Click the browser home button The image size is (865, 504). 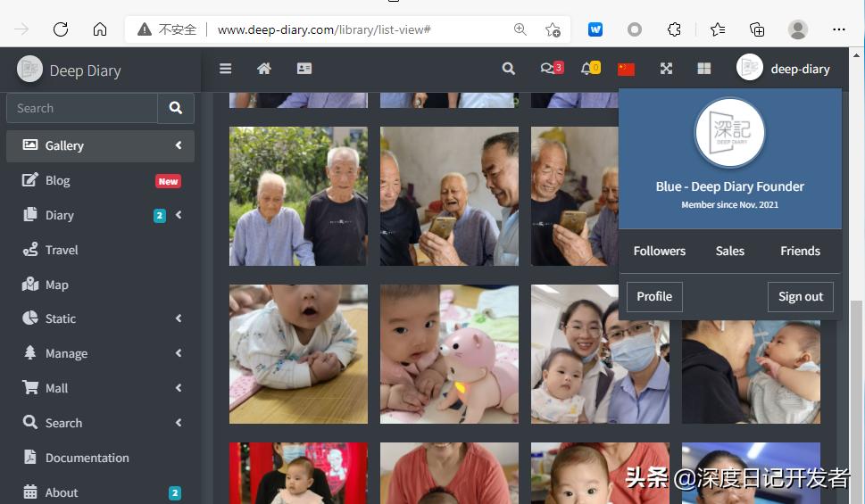point(100,29)
